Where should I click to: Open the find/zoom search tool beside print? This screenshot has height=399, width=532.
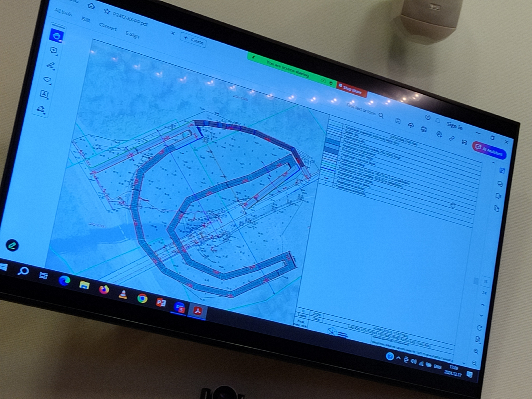pos(439,134)
